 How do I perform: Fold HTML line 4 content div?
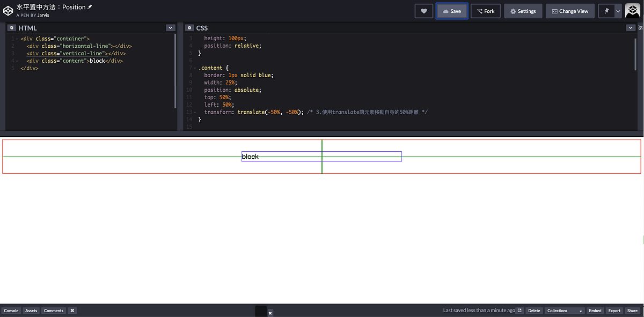tap(17, 61)
